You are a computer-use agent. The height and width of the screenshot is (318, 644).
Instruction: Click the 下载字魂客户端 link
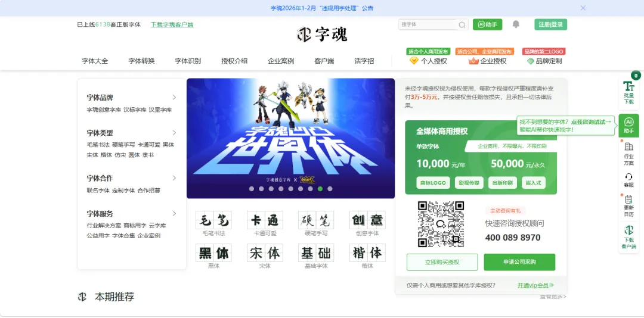point(172,24)
